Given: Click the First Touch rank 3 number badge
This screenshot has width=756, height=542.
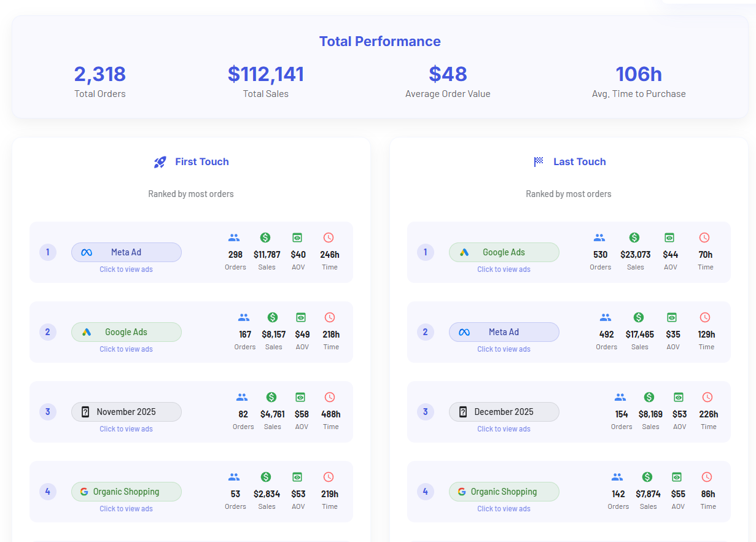Looking at the screenshot, I should click(x=48, y=412).
